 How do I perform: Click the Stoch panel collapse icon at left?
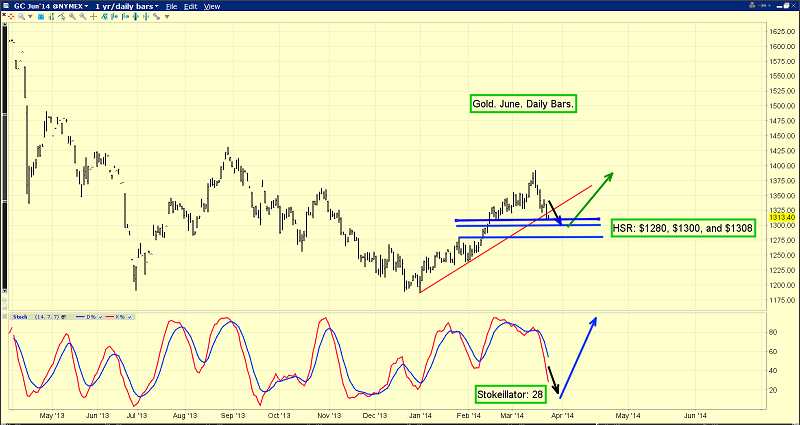[x=6, y=317]
